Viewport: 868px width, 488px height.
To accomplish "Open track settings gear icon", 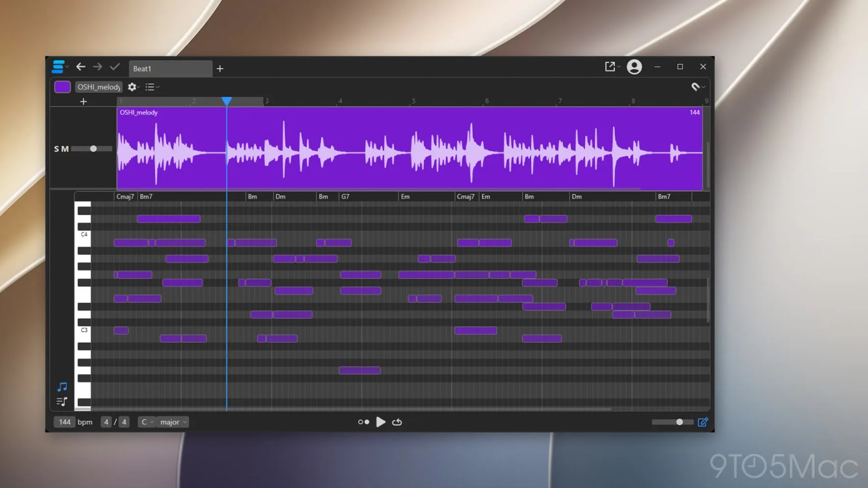I will coord(132,87).
